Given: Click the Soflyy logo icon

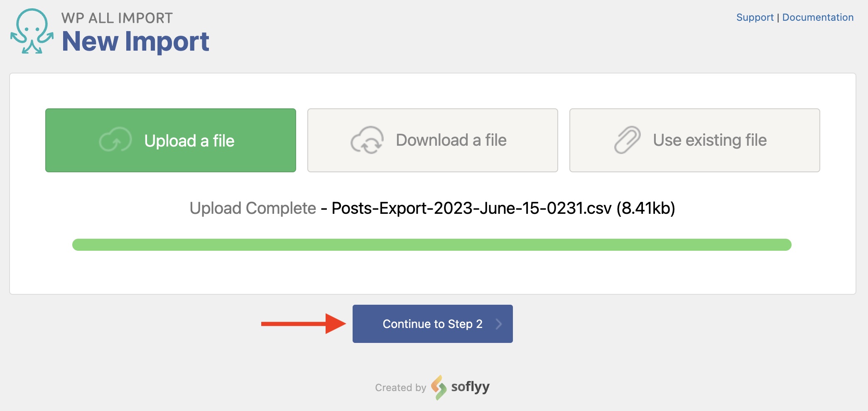Looking at the screenshot, I should 439,387.
